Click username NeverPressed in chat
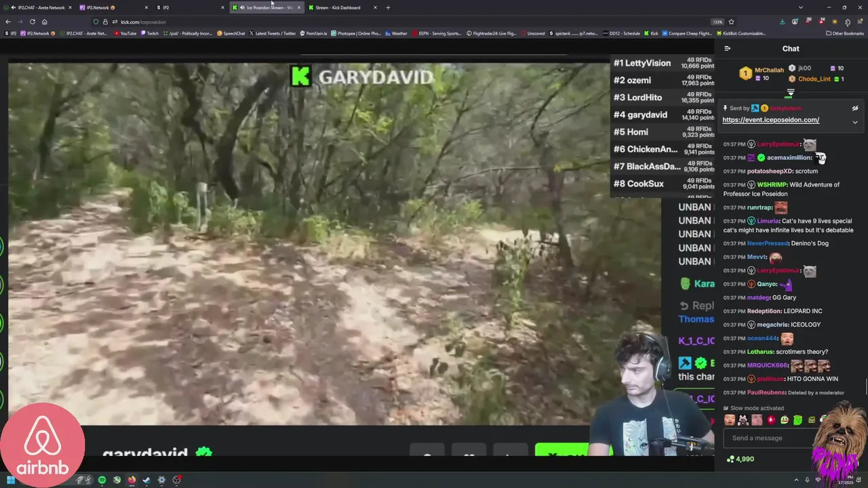 click(x=768, y=243)
